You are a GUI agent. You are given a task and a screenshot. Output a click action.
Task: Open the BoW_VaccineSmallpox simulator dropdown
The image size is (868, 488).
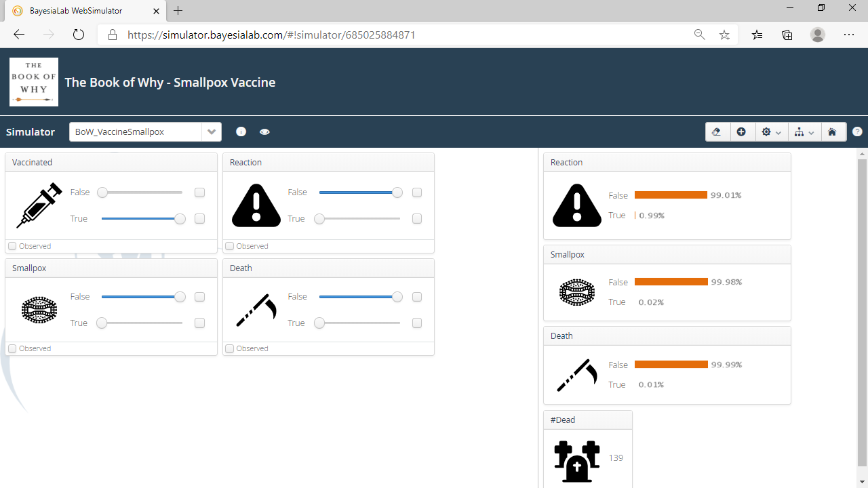point(212,131)
